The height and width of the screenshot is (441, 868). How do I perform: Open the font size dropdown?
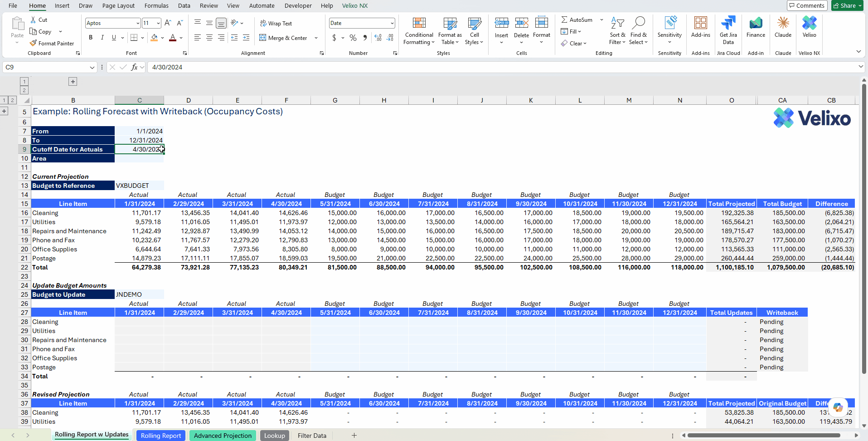(x=158, y=23)
